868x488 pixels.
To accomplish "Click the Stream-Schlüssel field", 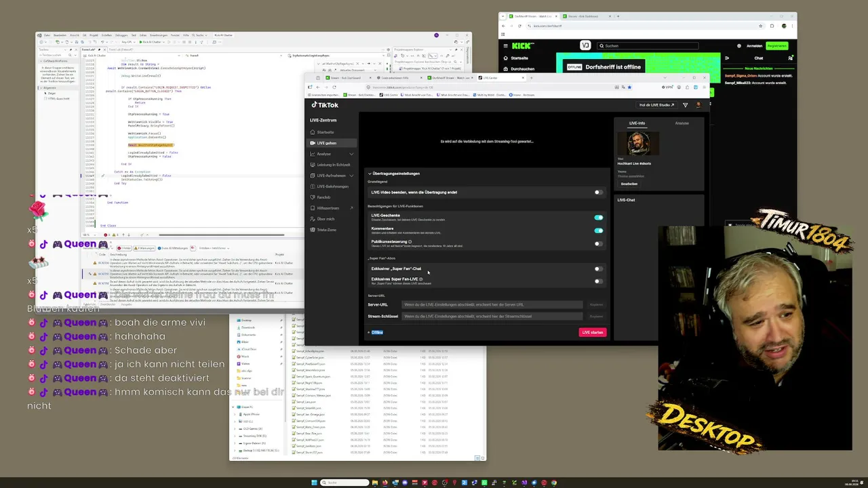I will (x=492, y=317).
